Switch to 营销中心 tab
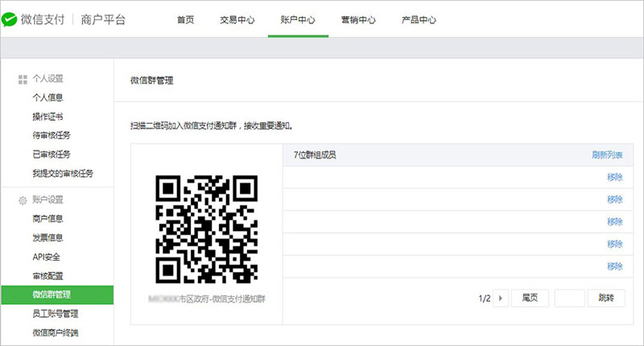644x346 pixels. pos(358,19)
